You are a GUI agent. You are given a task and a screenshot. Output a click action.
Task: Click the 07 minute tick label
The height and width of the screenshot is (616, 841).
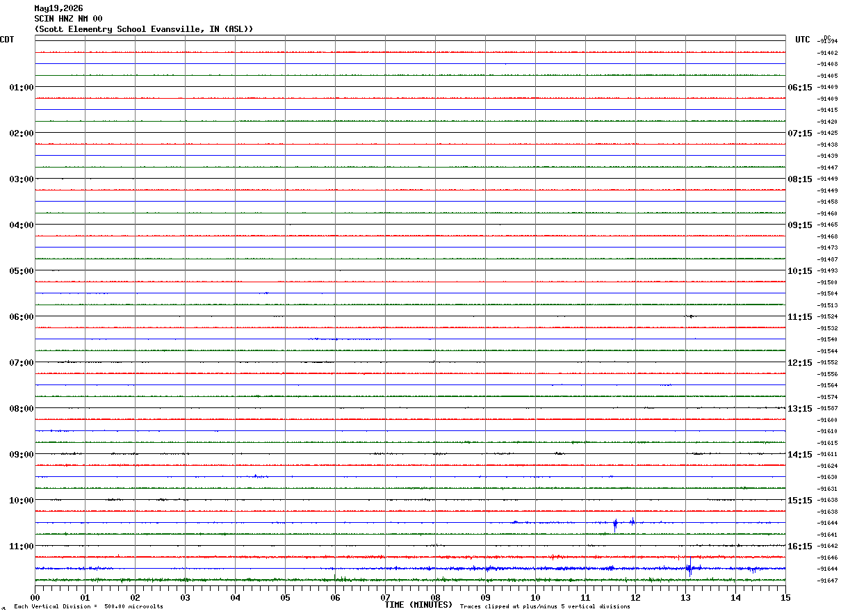[385, 597]
